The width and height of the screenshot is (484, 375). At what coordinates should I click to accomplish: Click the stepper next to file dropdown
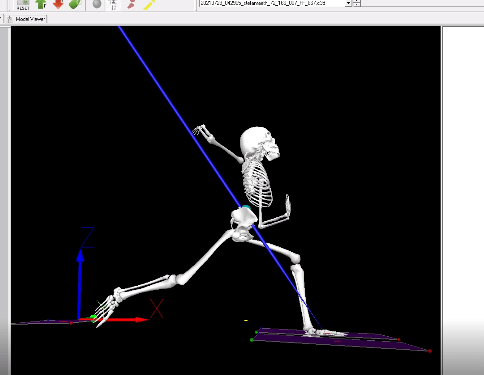point(357,3)
